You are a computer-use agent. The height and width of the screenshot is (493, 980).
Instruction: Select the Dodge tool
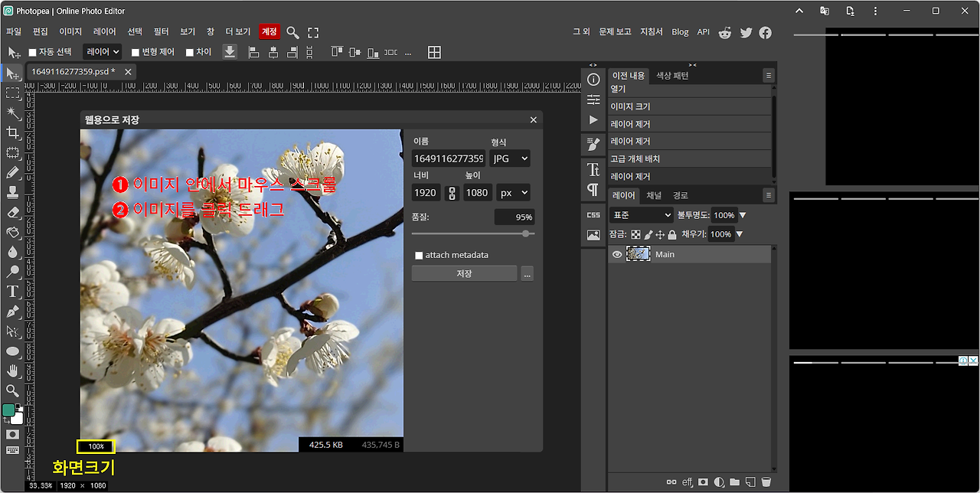[13, 272]
